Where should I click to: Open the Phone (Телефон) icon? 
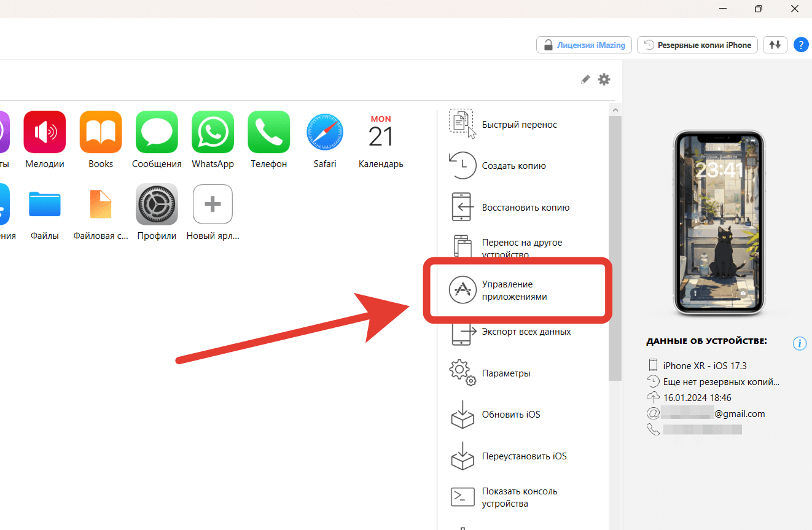(x=268, y=132)
